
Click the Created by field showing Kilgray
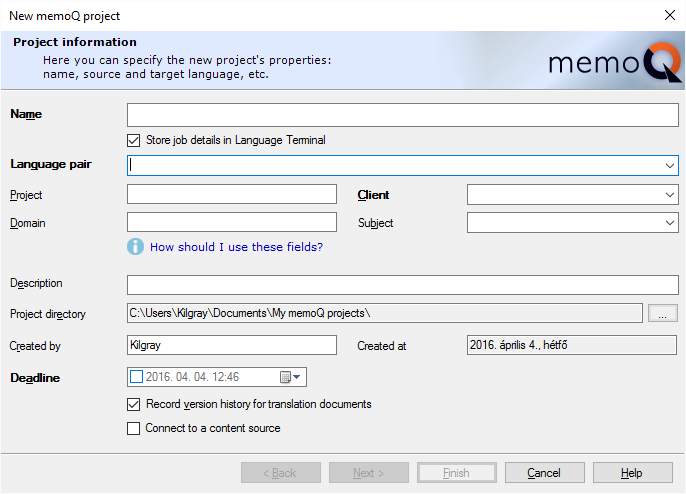point(232,345)
